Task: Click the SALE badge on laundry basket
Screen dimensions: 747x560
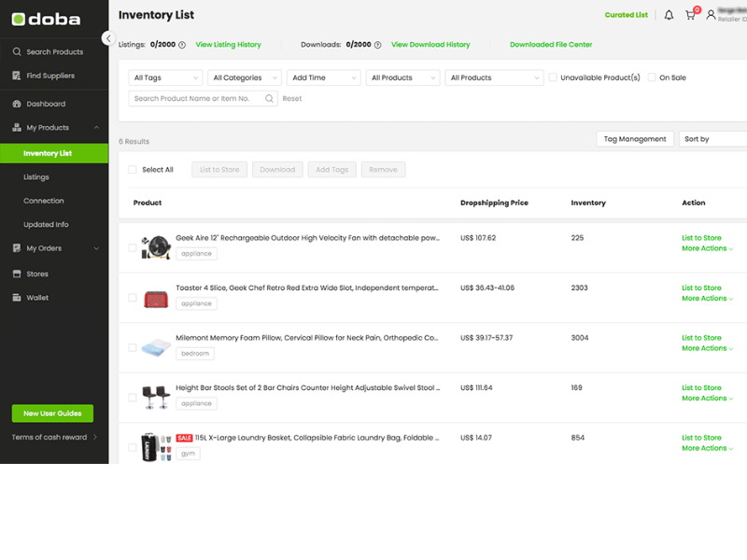Action: coord(184,438)
